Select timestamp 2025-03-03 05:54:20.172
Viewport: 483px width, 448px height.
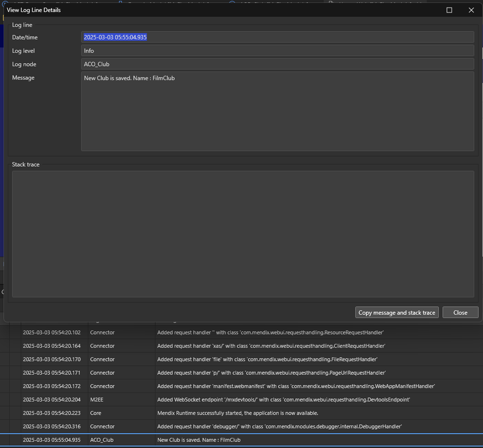click(51, 386)
